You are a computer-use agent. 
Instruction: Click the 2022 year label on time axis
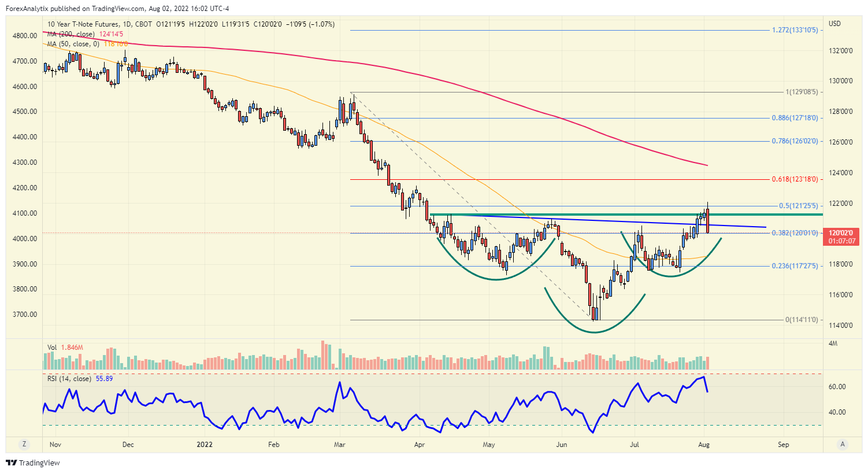tap(205, 445)
